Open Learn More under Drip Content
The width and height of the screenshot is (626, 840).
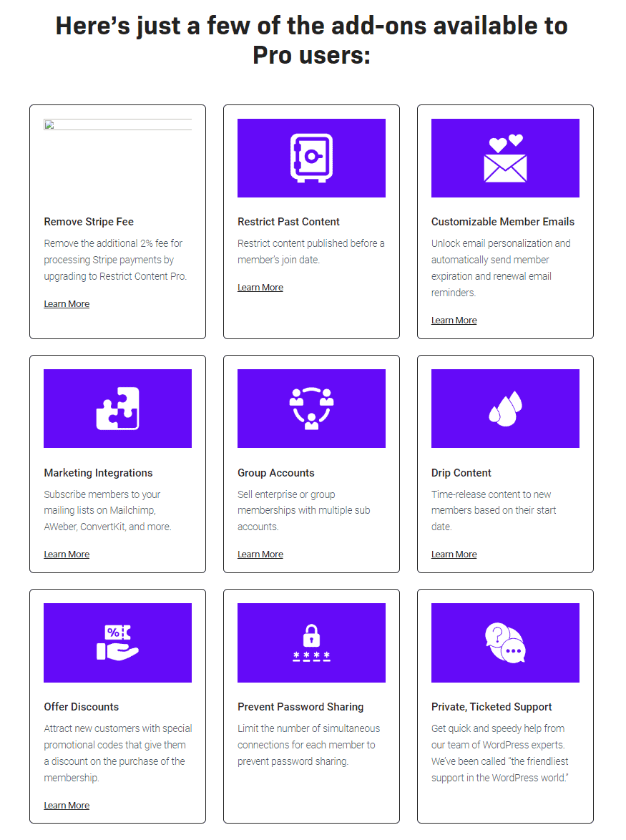point(454,554)
